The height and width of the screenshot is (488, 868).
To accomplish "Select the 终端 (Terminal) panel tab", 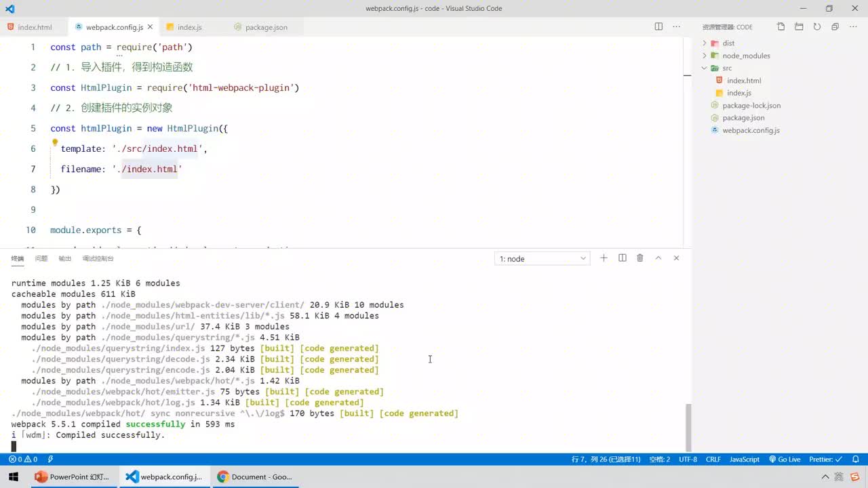I will click(x=18, y=258).
